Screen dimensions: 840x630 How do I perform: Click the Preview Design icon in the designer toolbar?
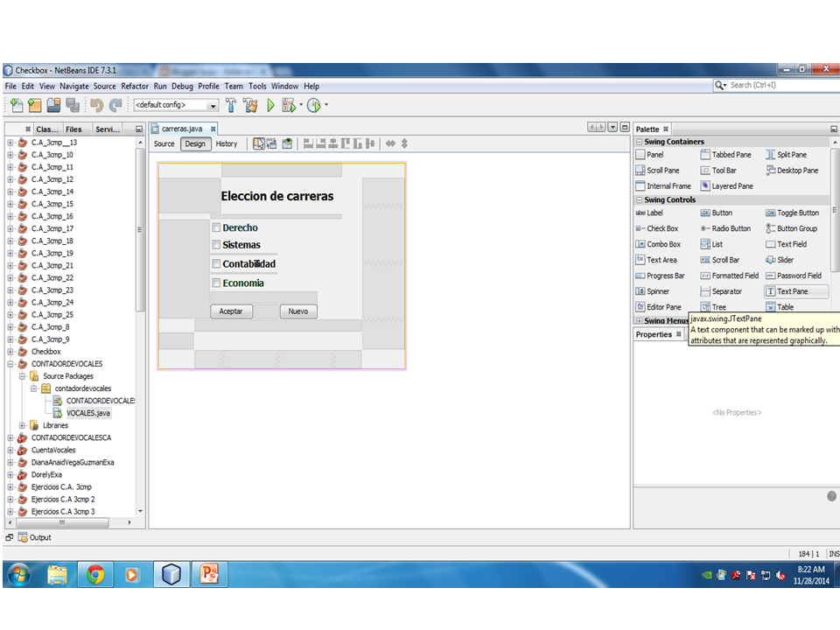pyautogui.click(x=289, y=144)
